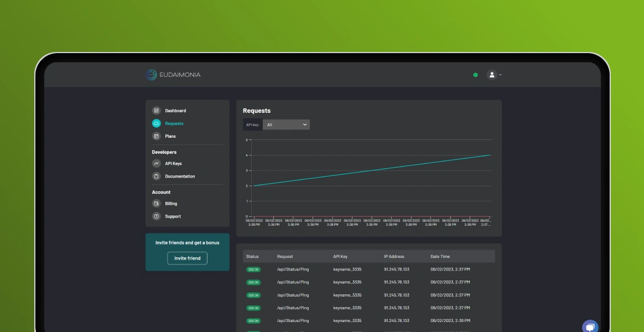
Task: Click the 200 OK badge in first row
Action: tap(253, 269)
